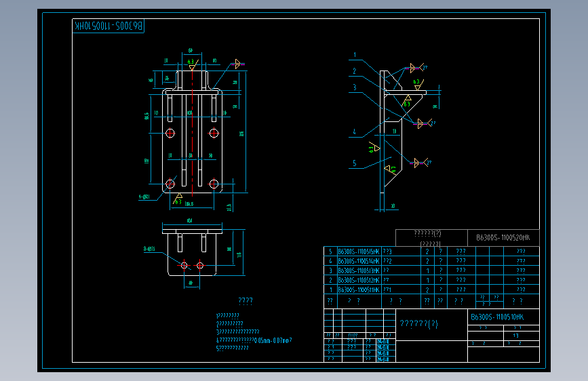
Task: Click the upper-left red mounting hole in front view
Action: pos(170,133)
